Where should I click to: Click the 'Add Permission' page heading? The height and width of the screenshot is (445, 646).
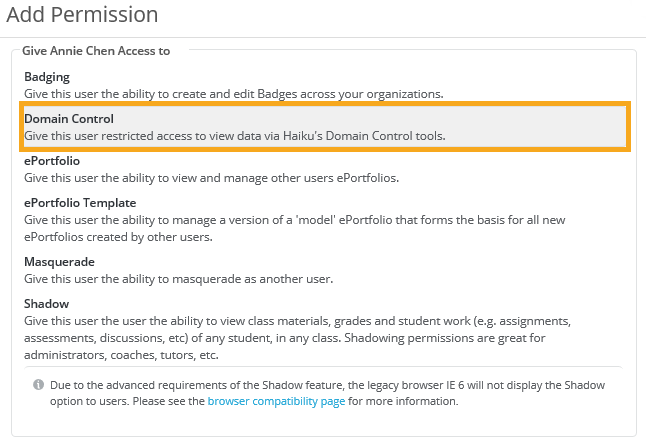coord(82,15)
